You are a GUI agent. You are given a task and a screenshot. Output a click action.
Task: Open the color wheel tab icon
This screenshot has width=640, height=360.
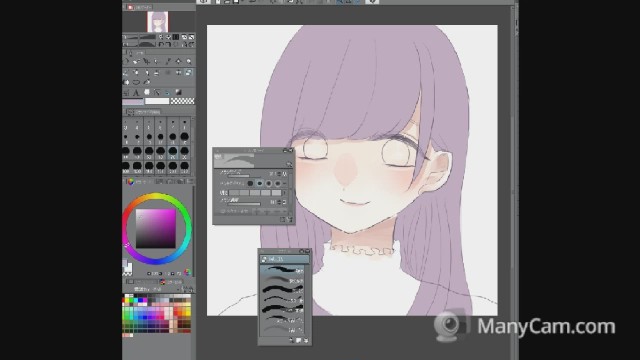coord(131,182)
